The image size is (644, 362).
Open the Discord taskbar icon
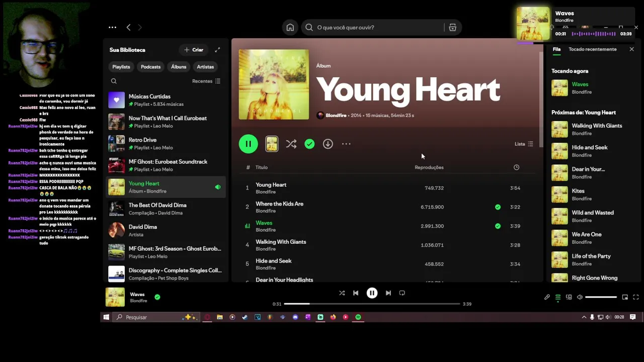pyautogui.click(x=295, y=317)
